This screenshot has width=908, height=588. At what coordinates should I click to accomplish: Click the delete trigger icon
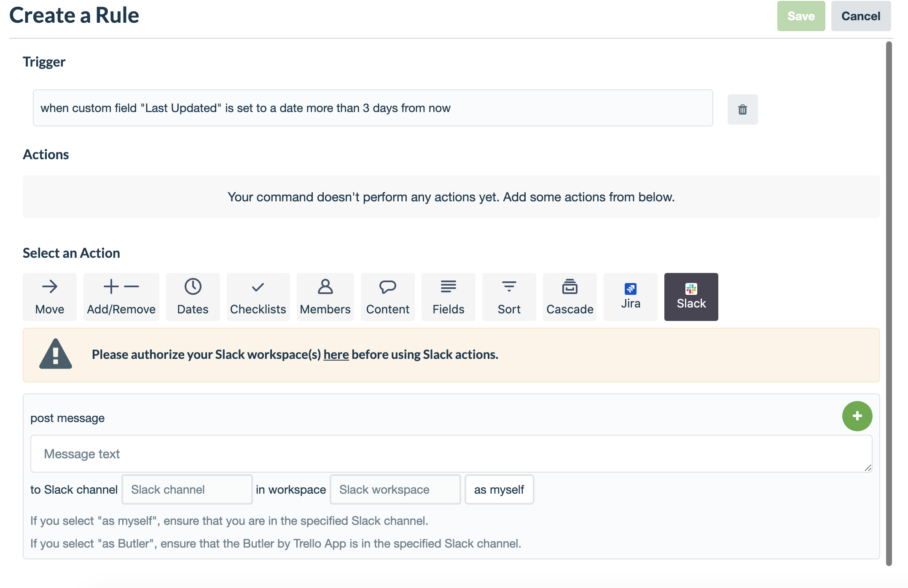coord(743,109)
